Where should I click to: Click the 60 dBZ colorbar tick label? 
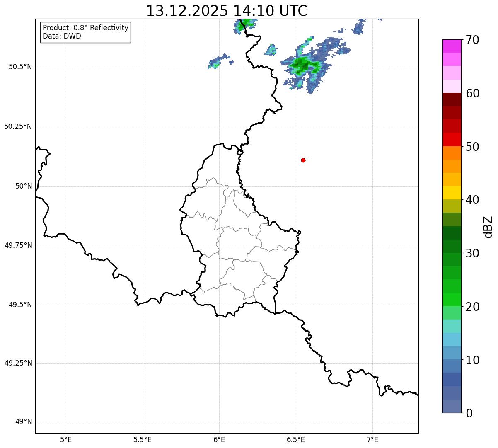pos(472,93)
